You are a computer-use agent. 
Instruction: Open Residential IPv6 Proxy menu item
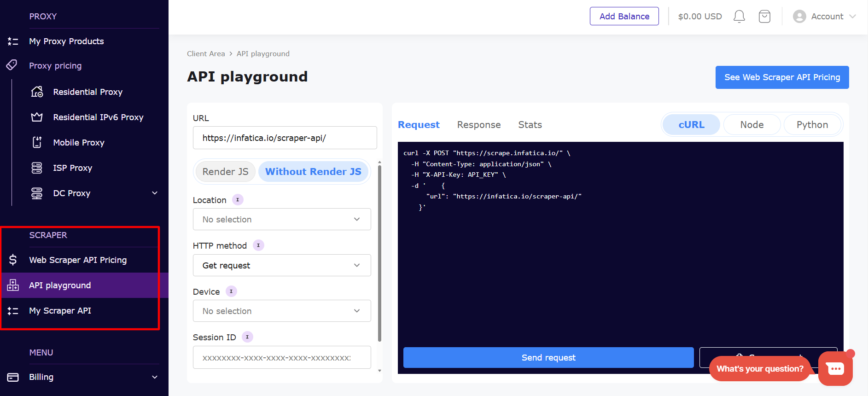point(98,117)
